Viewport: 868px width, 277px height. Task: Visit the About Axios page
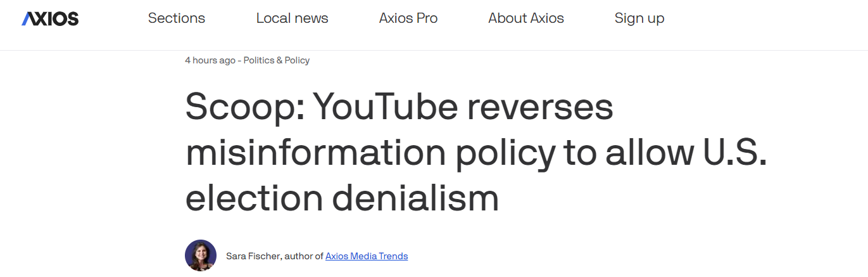(x=526, y=18)
